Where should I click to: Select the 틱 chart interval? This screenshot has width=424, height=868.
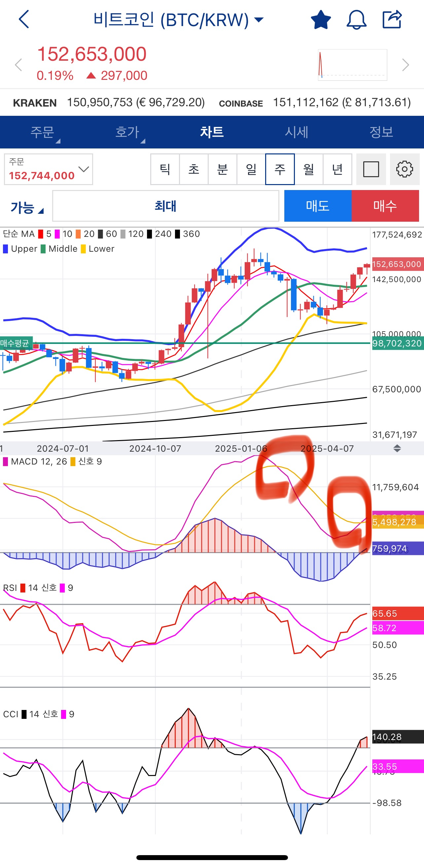165,169
